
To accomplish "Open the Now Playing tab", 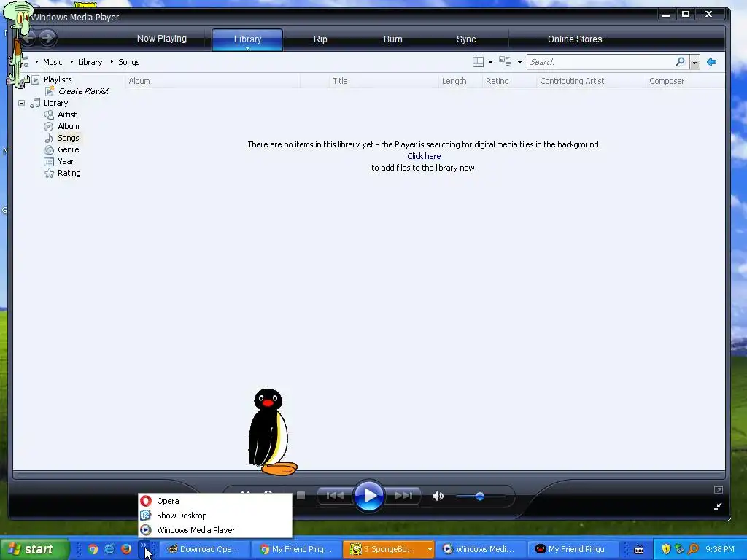I will [x=162, y=39].
